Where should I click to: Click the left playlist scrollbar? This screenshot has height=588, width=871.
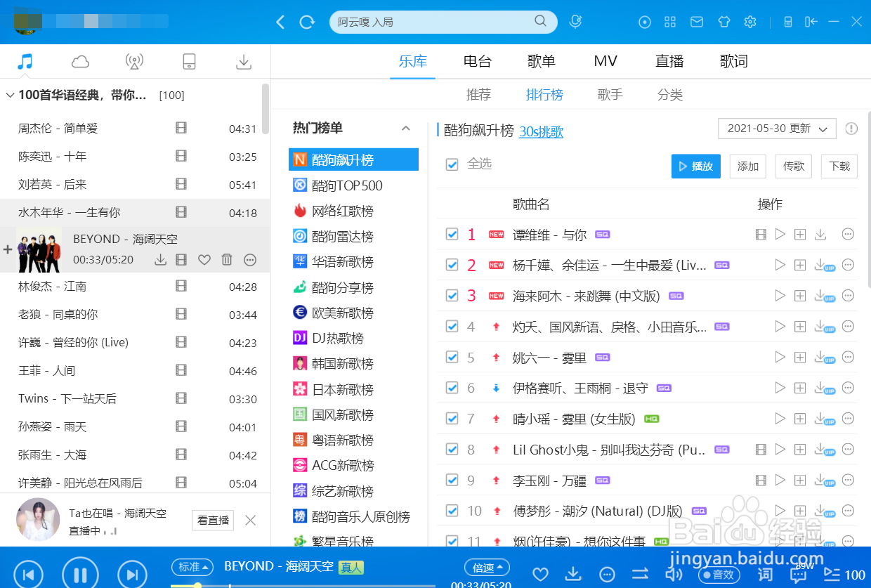click(x=266, y=109)
